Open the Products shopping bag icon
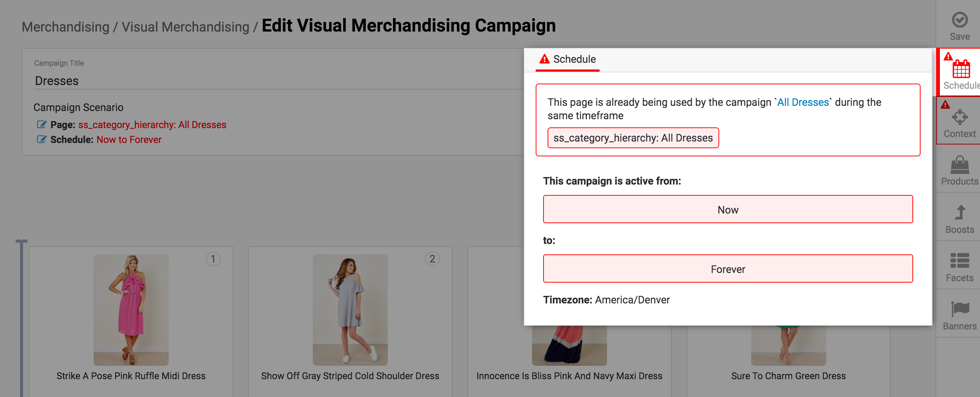 pyautogui.click(x=959, y=165)
